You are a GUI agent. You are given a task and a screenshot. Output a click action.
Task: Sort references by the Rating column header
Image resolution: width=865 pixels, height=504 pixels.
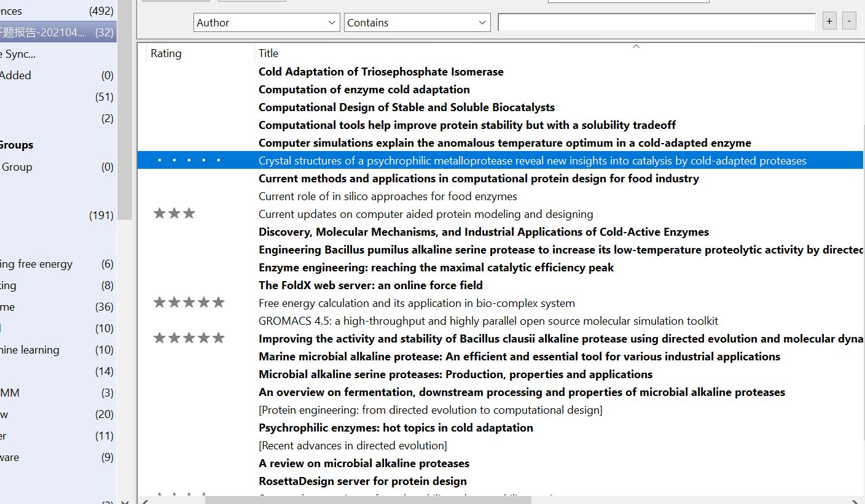point(166,53)
